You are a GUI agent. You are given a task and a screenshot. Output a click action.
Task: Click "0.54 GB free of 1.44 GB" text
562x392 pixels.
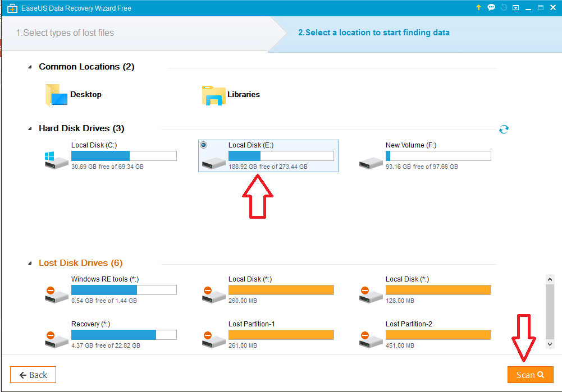[104, 301]
